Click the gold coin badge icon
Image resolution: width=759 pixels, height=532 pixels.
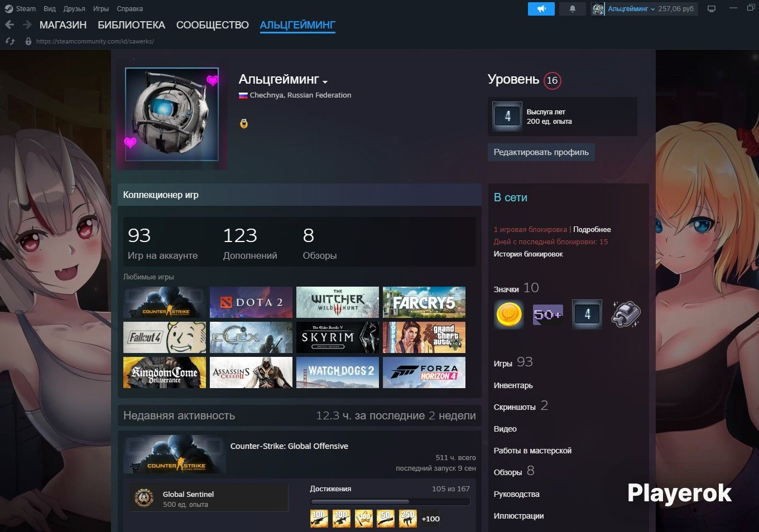point(508,314)
